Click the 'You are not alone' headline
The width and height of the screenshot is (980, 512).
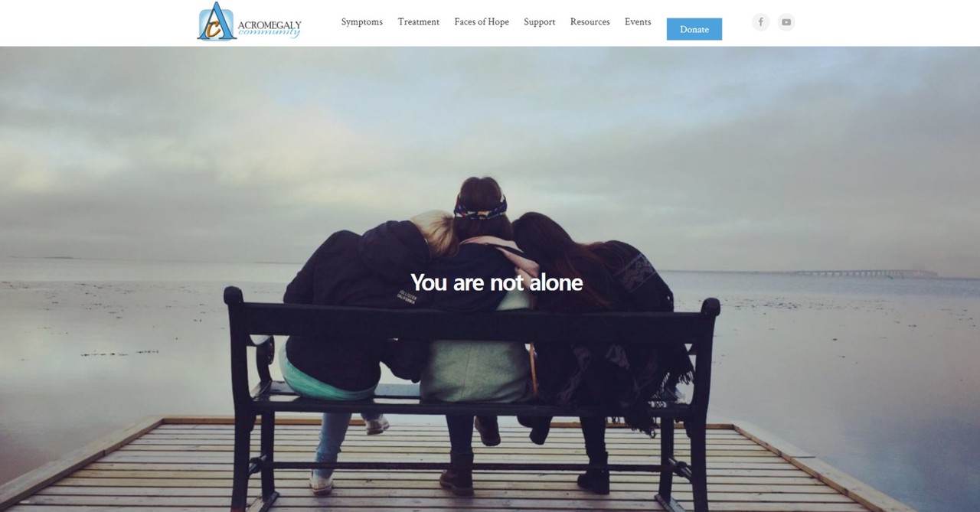497,282
